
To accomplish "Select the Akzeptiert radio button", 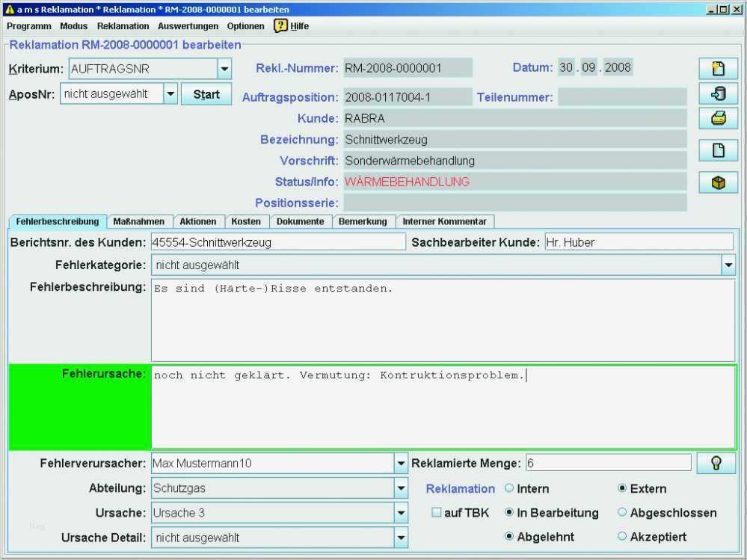I will pyautogui.click(x=621, y=537).
